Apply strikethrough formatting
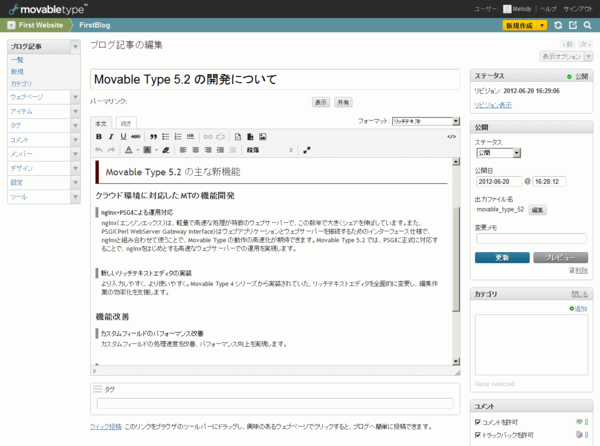The width and height of the screenshot is (600, 446). point(135,137)
